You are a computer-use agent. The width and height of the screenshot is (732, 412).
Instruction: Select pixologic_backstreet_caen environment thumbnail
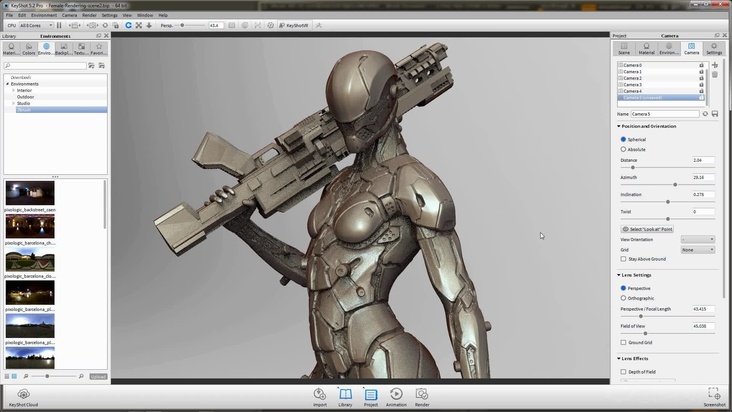point(30,193)
